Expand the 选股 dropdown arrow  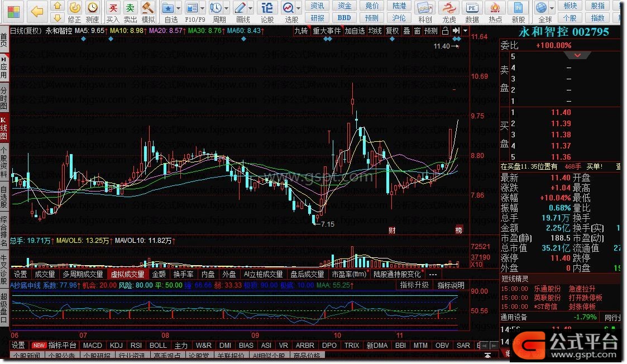click(x=299, y=8)
